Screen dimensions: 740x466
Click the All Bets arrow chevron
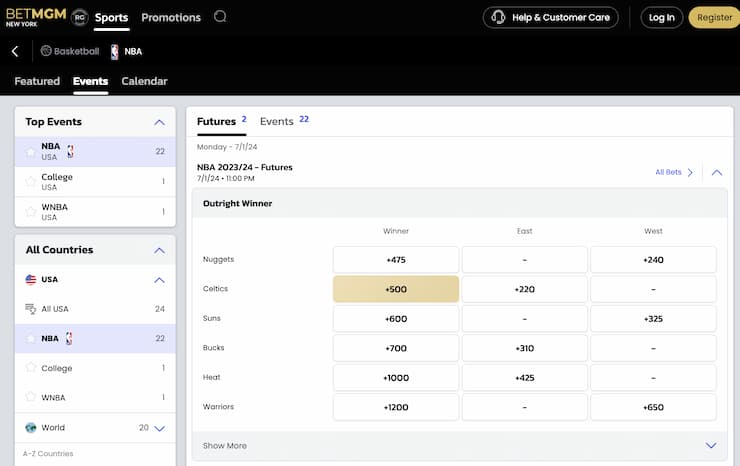690,172
